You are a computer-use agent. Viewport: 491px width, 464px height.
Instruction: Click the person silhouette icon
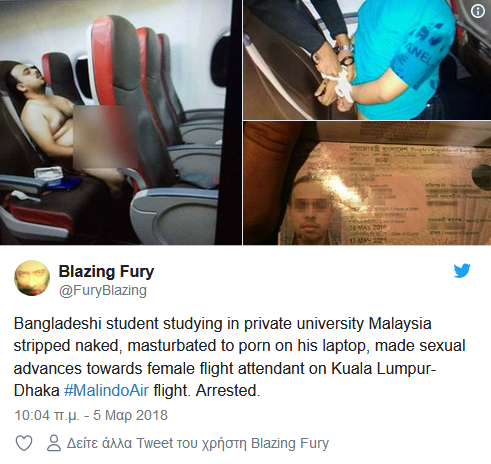point(54,443)
